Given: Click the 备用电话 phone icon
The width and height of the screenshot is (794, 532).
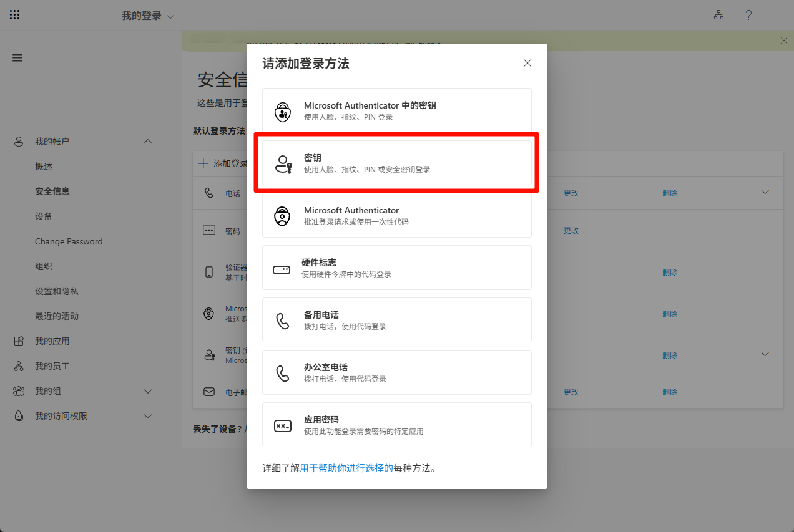Looking at the screenshot, I should 283,321.
